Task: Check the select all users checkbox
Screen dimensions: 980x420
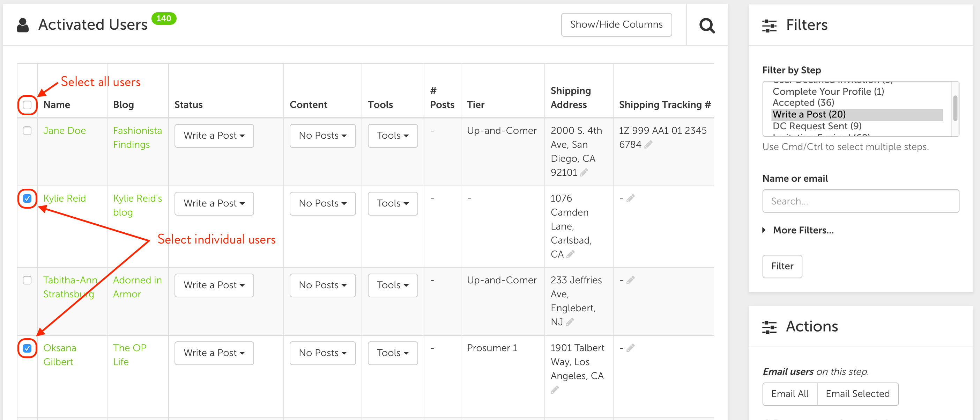Action: (27, 105)
